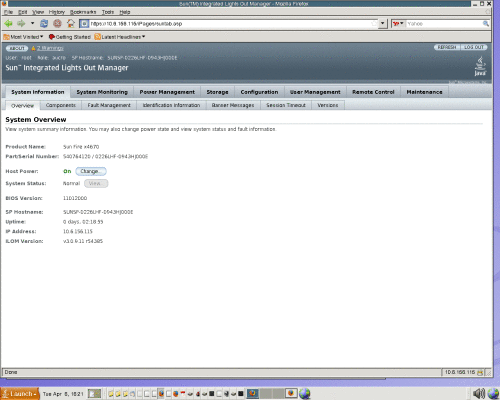Expand the Latest Headlines feed dropdown
This screenshot has width=500, height=400.
tap(120, 37)
